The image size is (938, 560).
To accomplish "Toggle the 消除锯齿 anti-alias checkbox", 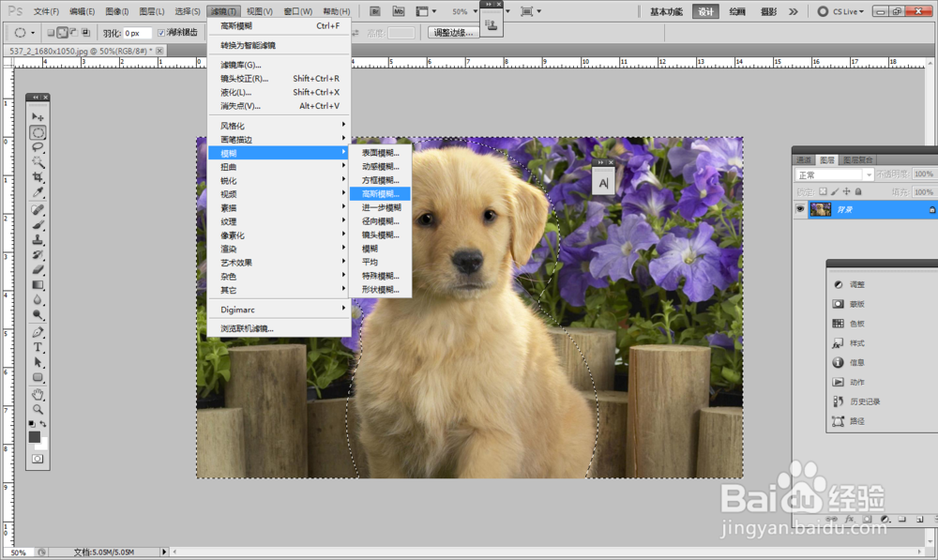I will (x=161, y=33).
